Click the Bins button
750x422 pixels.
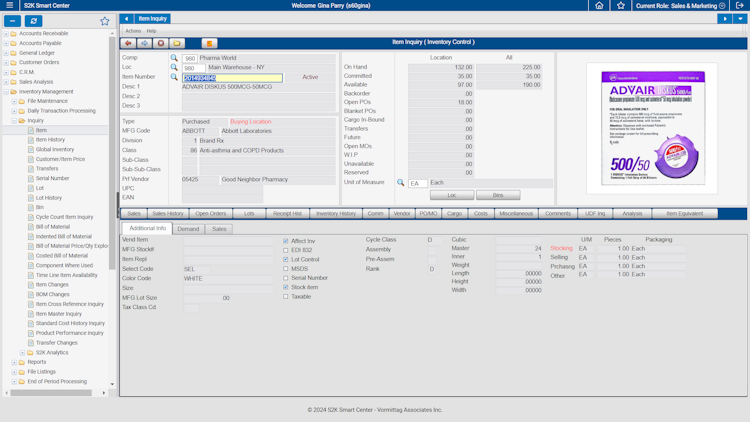pyautogui.click(x=498, y=195)
